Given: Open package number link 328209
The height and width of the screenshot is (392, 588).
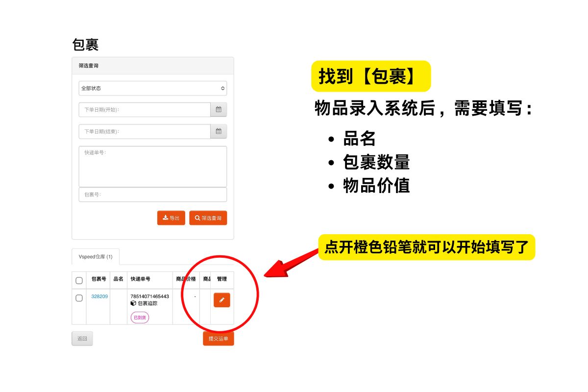Looking at the screenshot, I should (x=99, y=296).
